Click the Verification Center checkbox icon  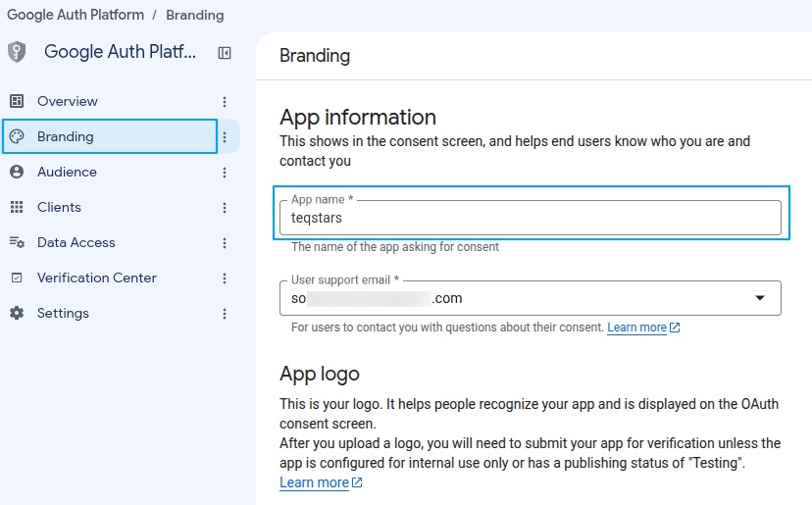pyautogui.click(x=17, y=278)
